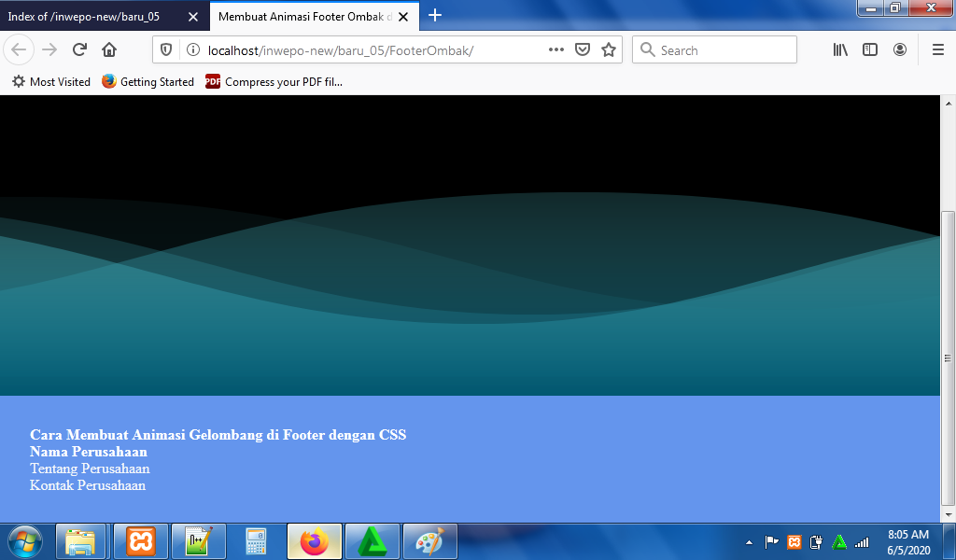Screen dimensions: 956x560
Task: Click the browser Back arrow button
Action: pos(19,50)
